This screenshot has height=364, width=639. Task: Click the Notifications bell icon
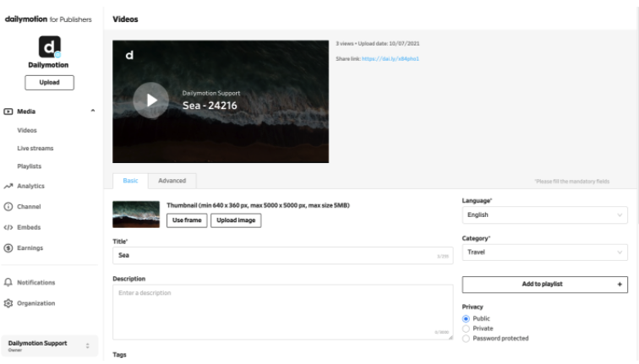coord(8,283)
